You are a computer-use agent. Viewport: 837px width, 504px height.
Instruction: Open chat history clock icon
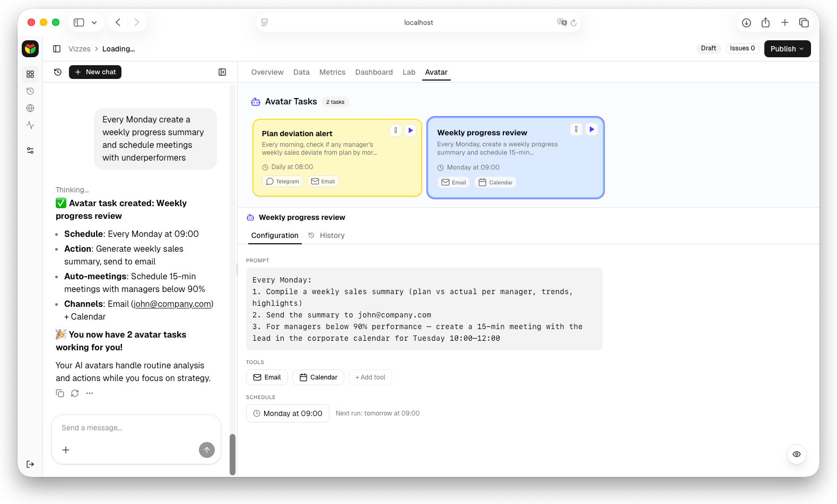click(58, 72)
